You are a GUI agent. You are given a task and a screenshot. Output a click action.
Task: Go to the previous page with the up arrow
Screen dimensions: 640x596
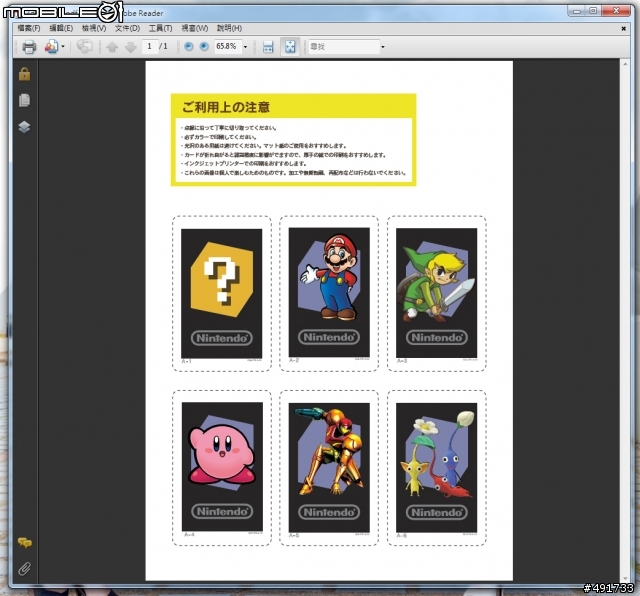click(112, 47)
